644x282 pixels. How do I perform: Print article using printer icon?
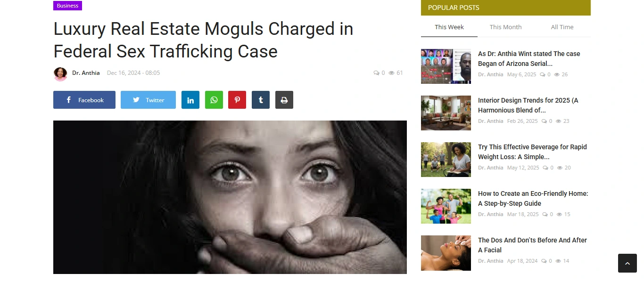coord(284,100)
